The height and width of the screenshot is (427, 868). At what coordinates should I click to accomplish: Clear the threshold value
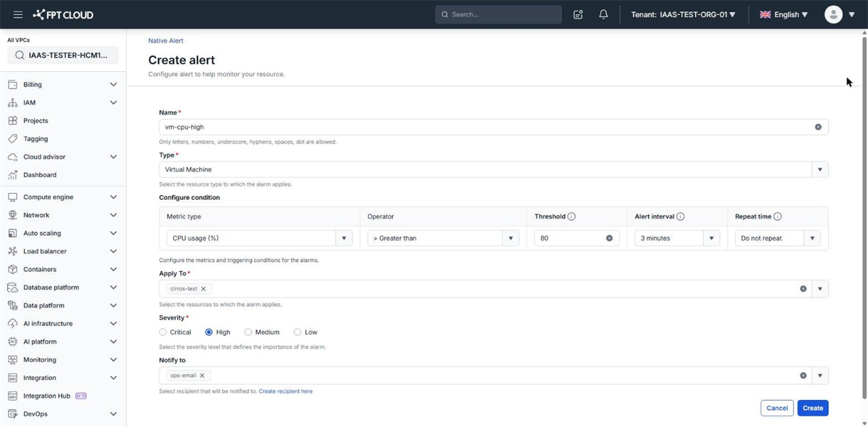pyautogui.click(x=609, y=238)
